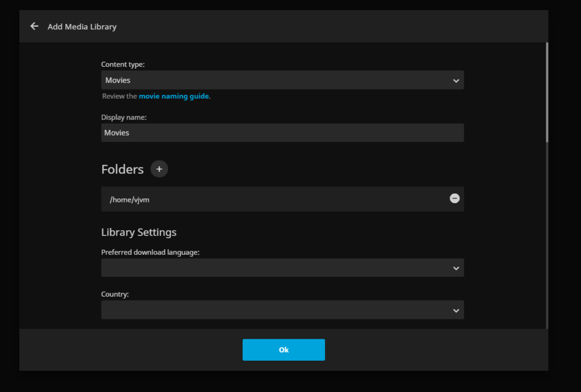
Task: Click the Library Settings heading
Action: pos(138,233)
